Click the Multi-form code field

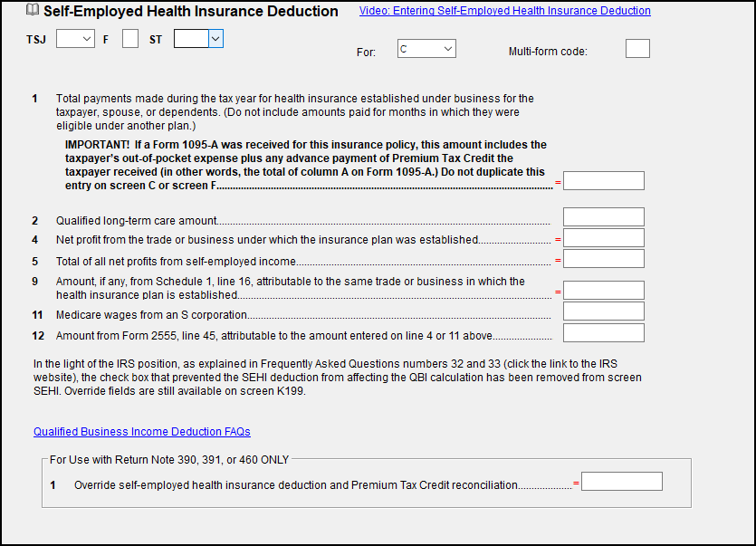(x=637, y=49)
